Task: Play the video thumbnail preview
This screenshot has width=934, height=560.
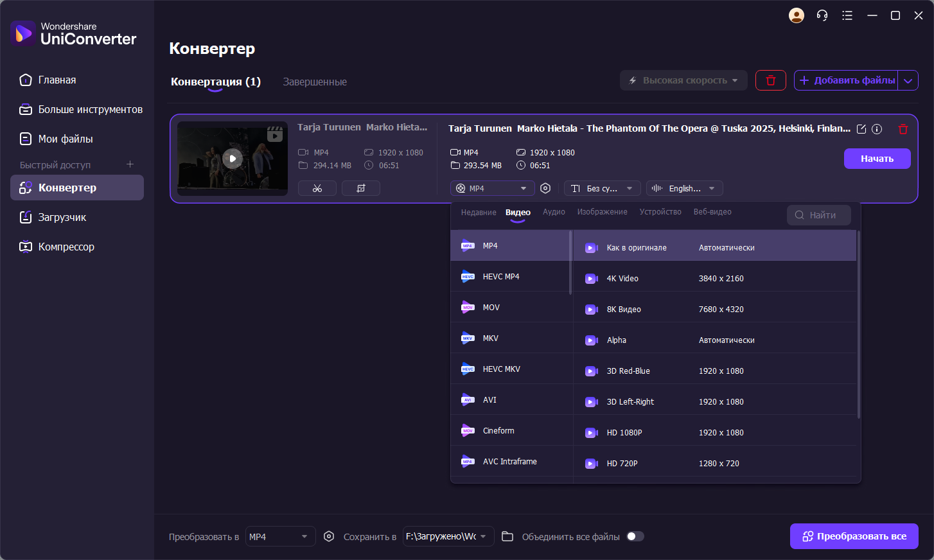Action: click(x=233, y=158)
